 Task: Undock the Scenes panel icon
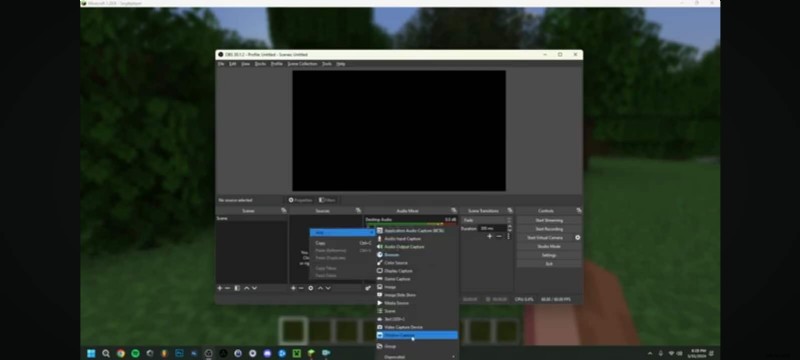click(x=284, y=211)
